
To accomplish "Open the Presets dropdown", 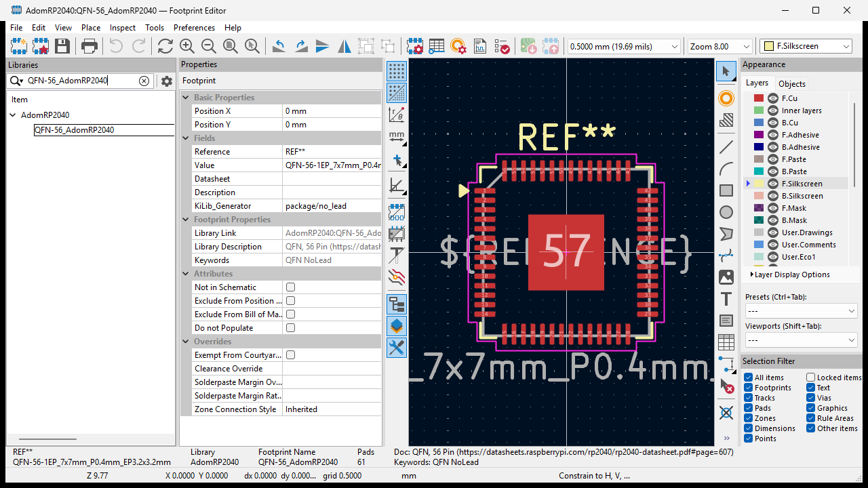I will coord(801,311).
